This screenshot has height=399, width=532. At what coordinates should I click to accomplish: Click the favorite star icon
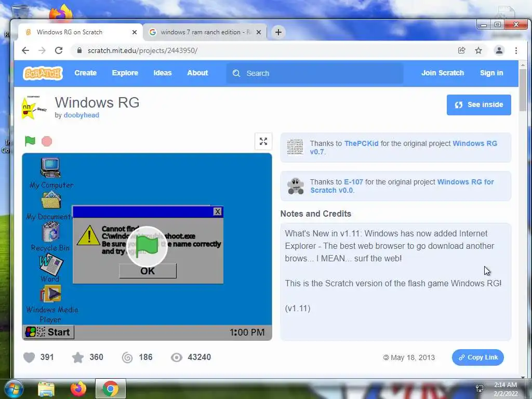pos(78,357)
